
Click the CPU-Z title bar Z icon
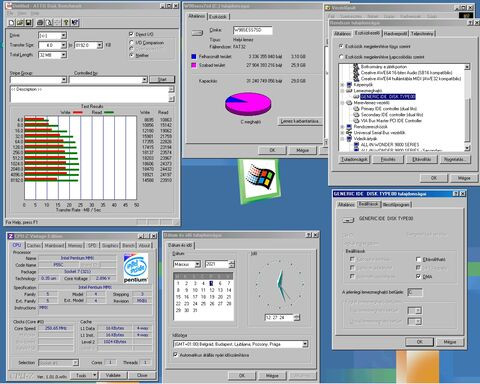pos(11,236)
